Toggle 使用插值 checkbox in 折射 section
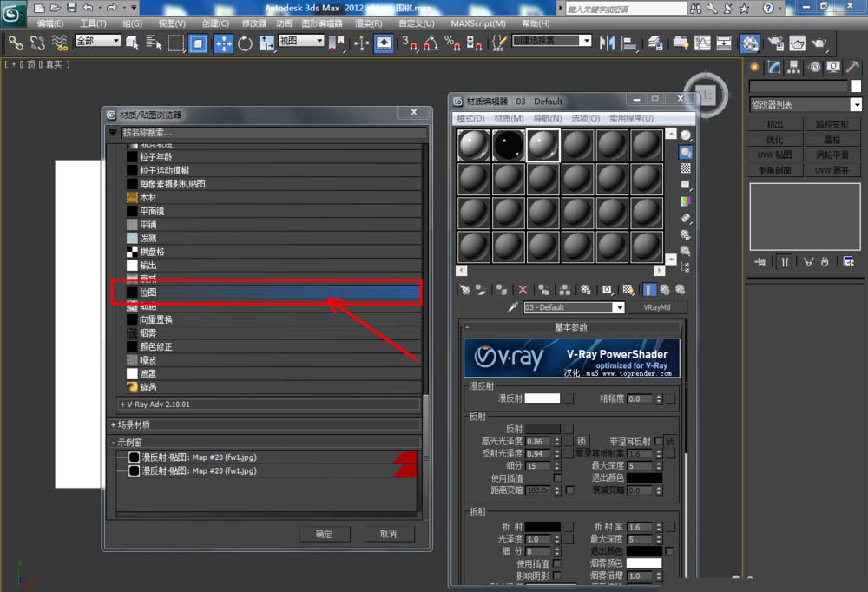868x592 pixels. pos(557,563)
